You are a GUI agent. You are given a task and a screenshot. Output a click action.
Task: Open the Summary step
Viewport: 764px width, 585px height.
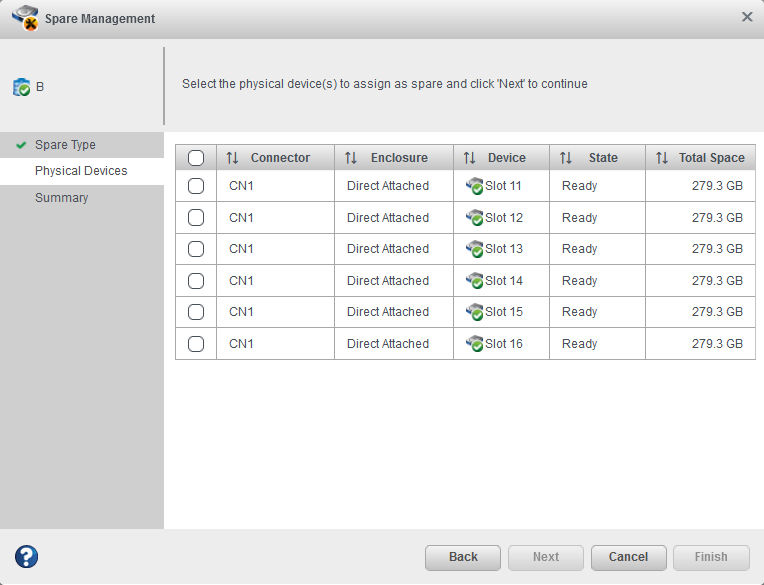61,198
